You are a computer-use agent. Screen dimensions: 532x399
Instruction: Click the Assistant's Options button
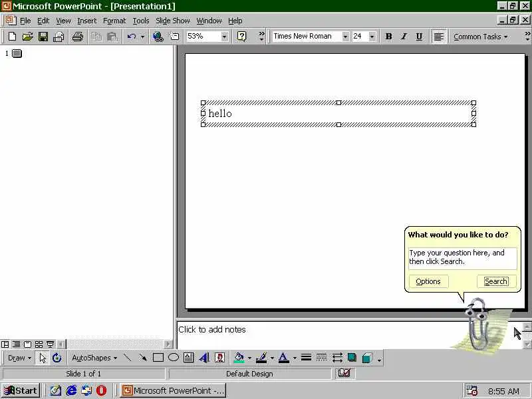pyautogui.click(x=428, y=281)
